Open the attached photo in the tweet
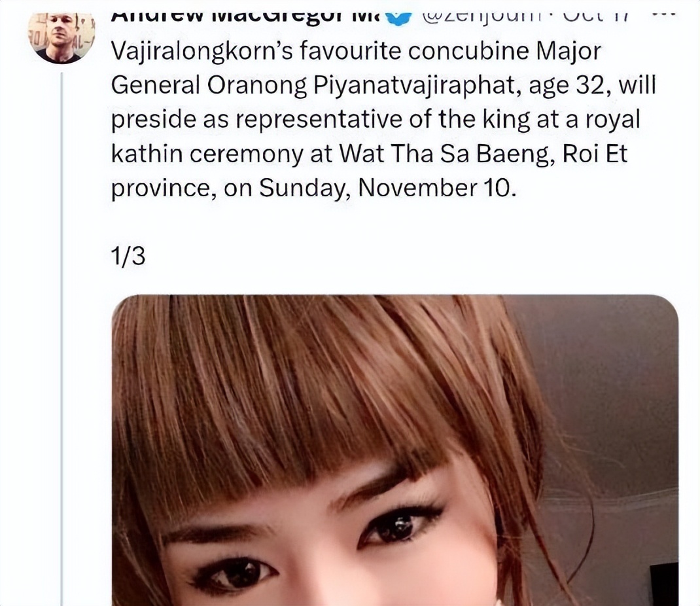The width and height of the screenshot is (700, 606). (394, 450)
